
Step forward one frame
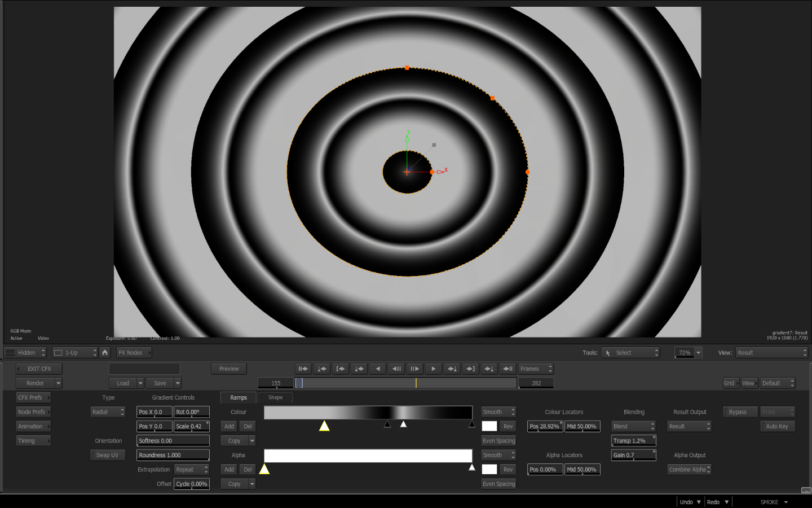tap(415, 369)
